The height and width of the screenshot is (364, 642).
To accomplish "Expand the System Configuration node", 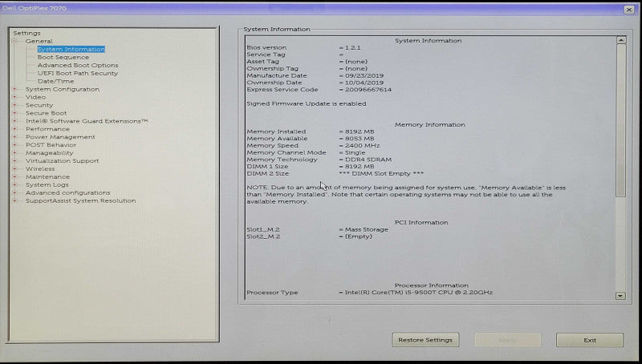I will pos(14,89).
